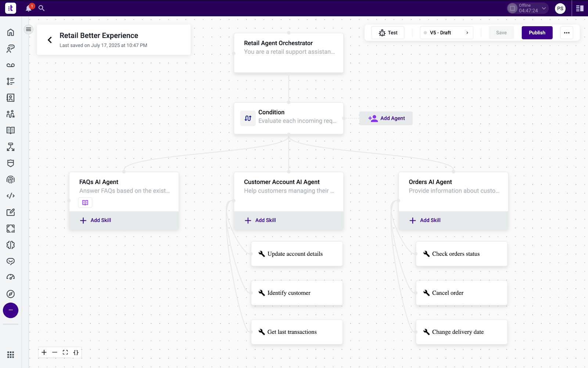
Task: Open the V5 - Draft version selector
Action: click(x=446, y=33)
